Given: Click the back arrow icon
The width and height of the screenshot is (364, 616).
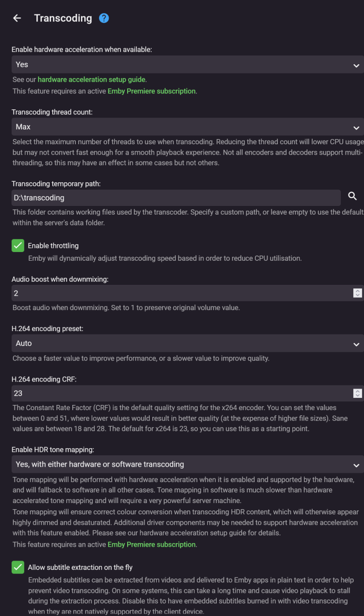Looking at the screenshot, I should [17, 18].
